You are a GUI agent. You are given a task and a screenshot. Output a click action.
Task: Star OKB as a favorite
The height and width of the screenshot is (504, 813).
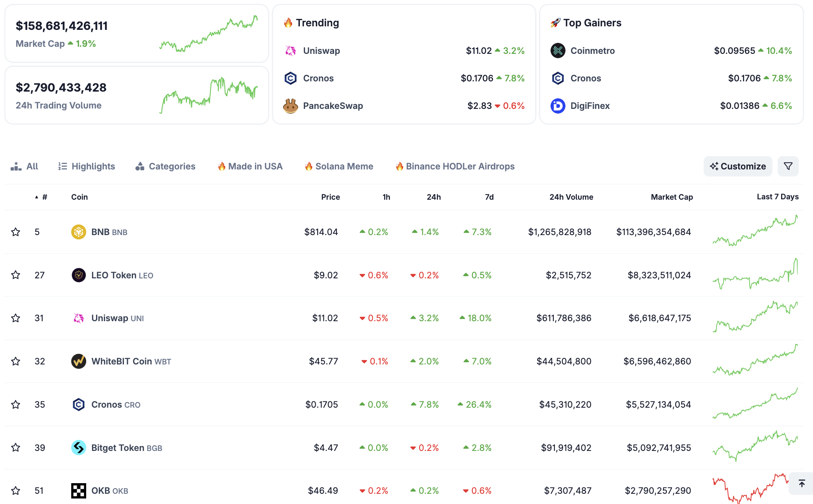(16, 491)
